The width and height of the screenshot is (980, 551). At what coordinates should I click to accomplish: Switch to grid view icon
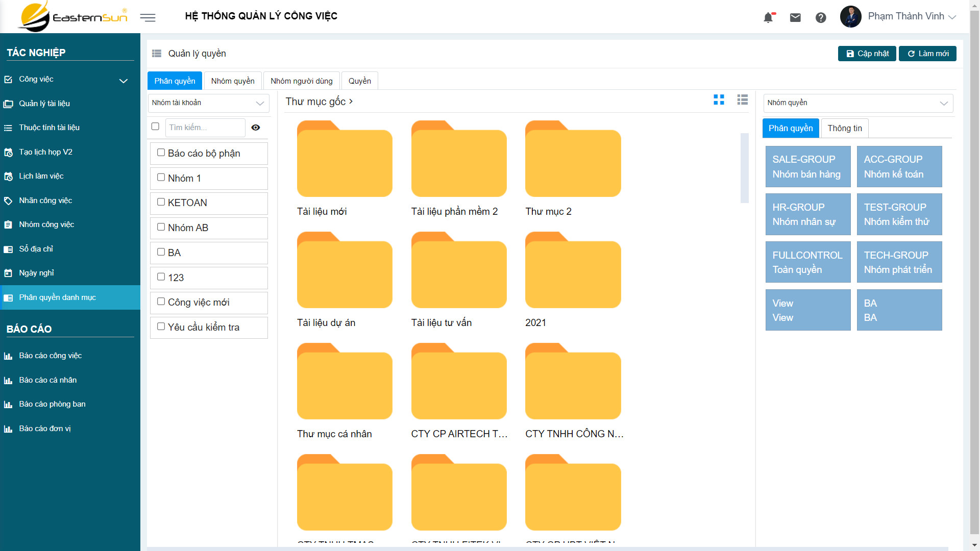(719, 100)
